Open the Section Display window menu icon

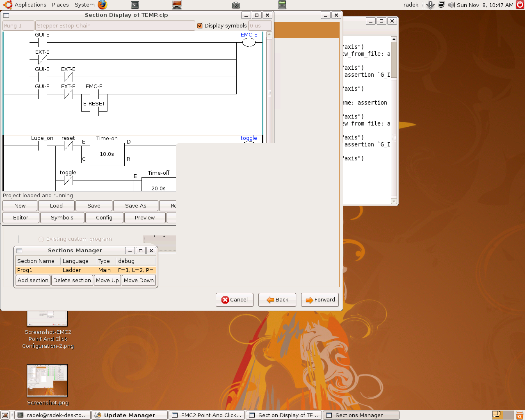tap(6, 15)
